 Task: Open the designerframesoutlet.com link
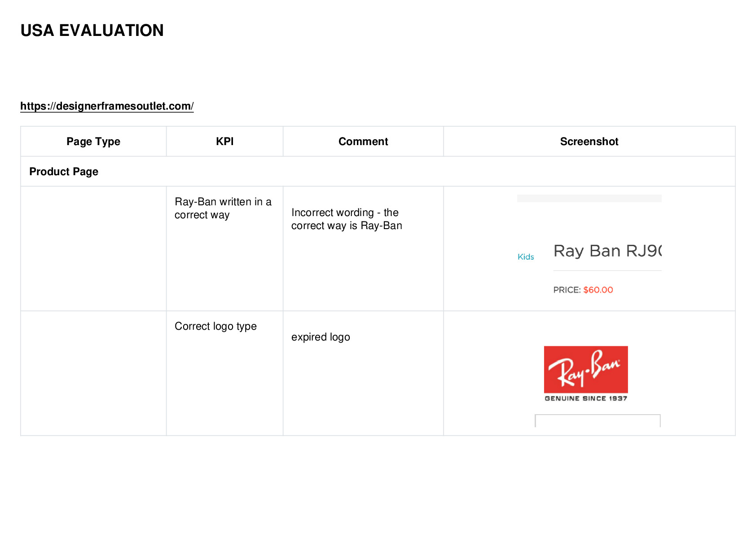coord(107,106)
